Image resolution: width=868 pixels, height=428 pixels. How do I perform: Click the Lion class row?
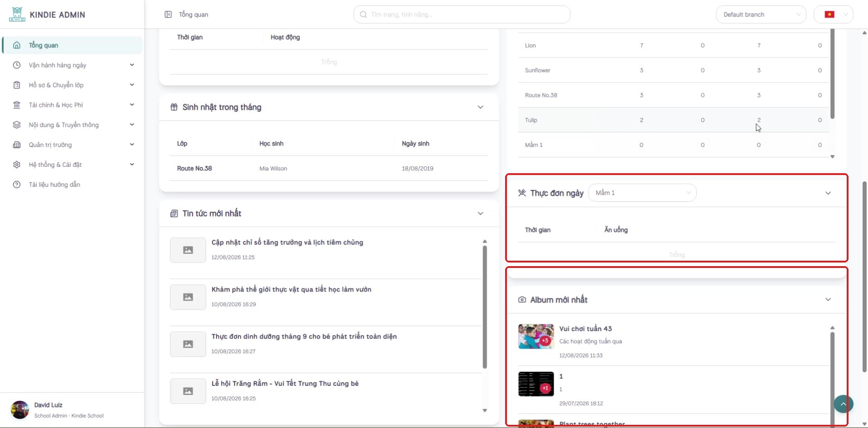coord(673,45)
